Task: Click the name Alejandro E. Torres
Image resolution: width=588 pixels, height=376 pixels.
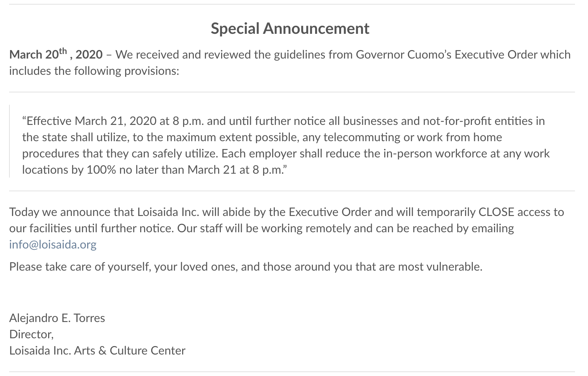Action: point(57,318)
